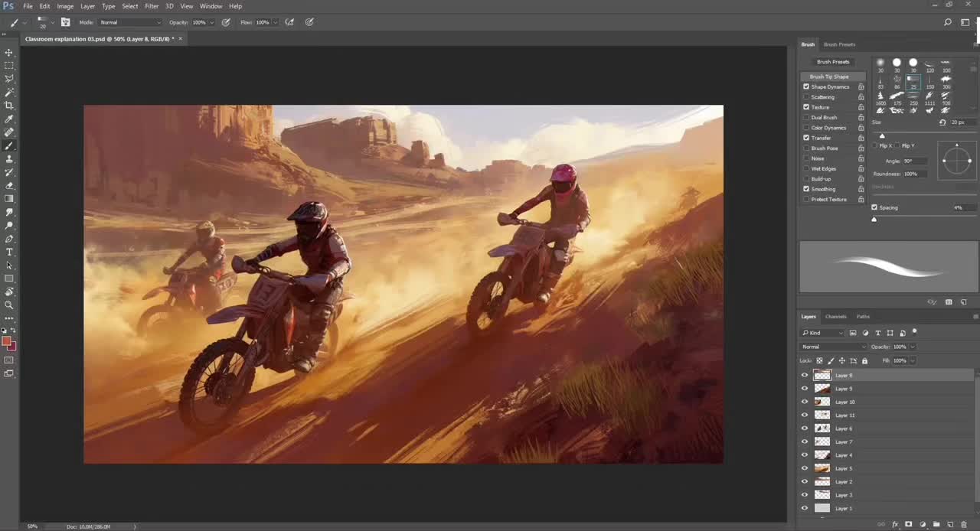Hide Layer 8 with its eye icon
The width and height of the screenshot is (980, 531).
pyautogui.click(x=804, y=376)
